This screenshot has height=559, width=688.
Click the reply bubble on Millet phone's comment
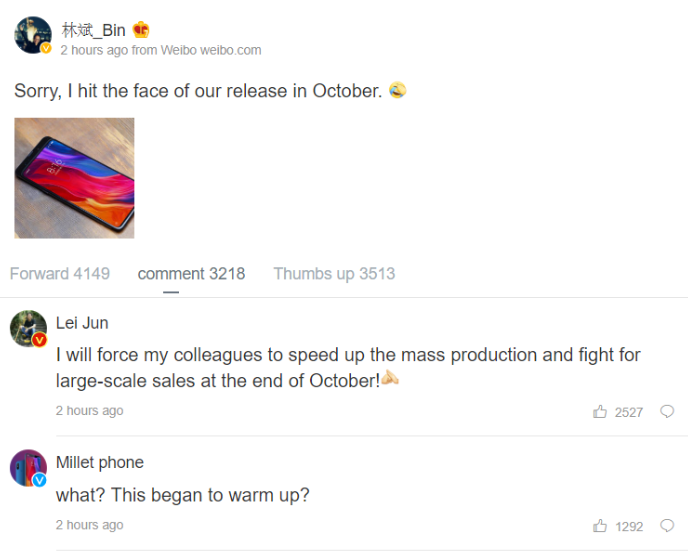(667, 526)
